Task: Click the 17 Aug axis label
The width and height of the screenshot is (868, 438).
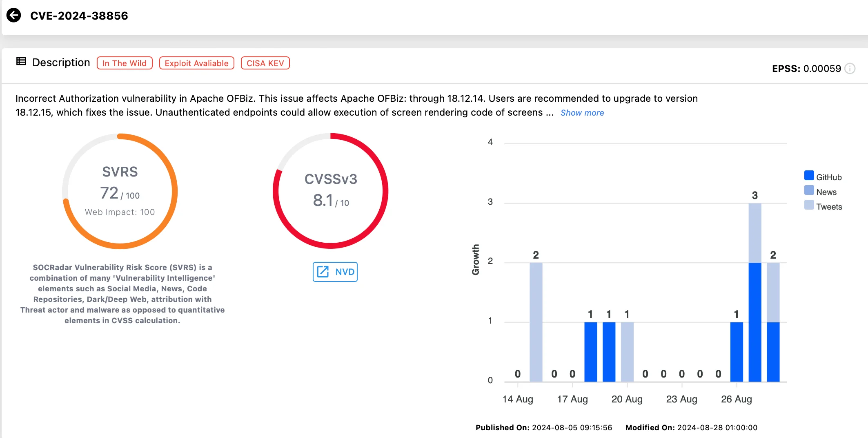Action: tap(572, 399)
